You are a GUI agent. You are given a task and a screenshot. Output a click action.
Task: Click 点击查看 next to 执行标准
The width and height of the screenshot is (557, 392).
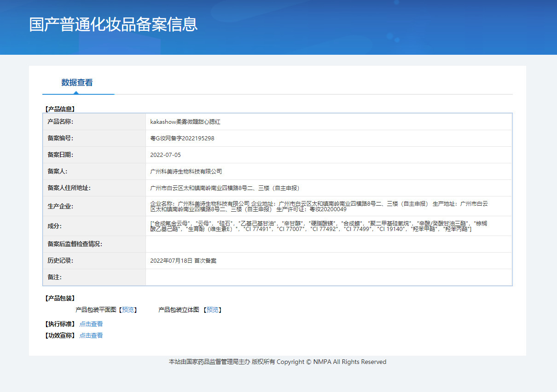(x=91, y=324)
